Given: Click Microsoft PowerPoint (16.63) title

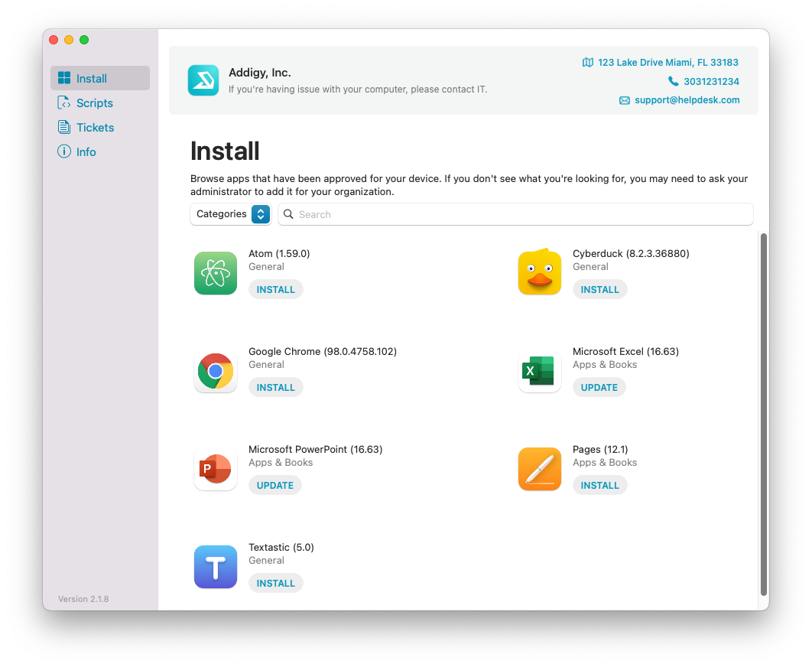Looking at the screenshot, I should click(315, 449).
